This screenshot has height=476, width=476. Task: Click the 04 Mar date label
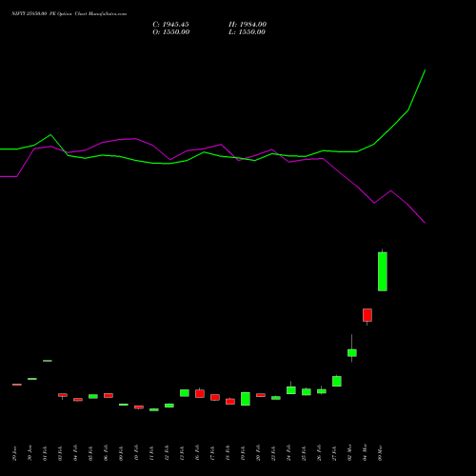pos(365,453)
